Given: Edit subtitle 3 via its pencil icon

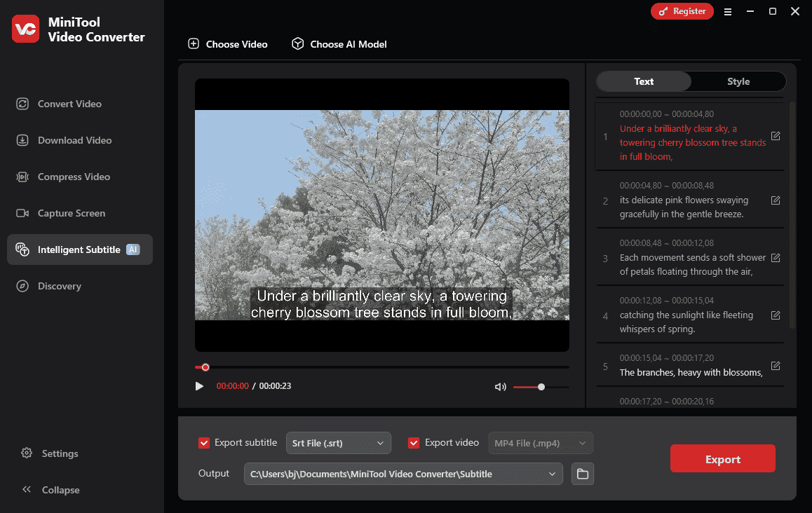Looking at the screenshot, I should point(776,258).
